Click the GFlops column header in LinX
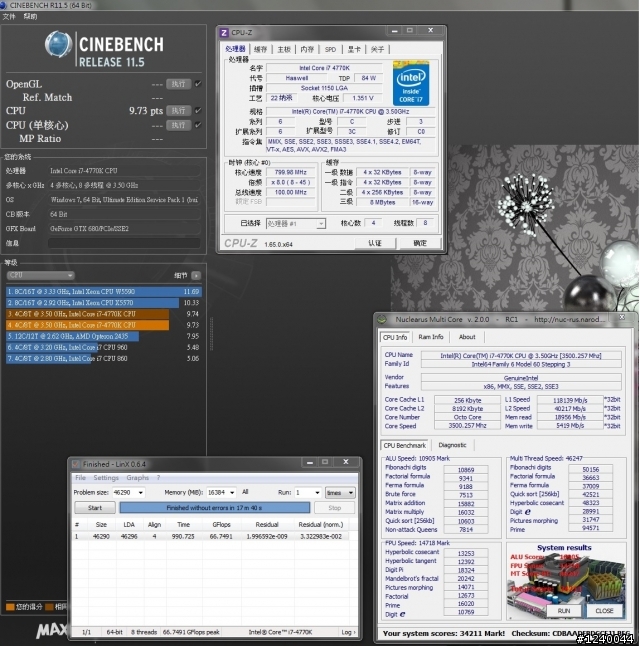640x647 pixels. (x=221, y=525)
